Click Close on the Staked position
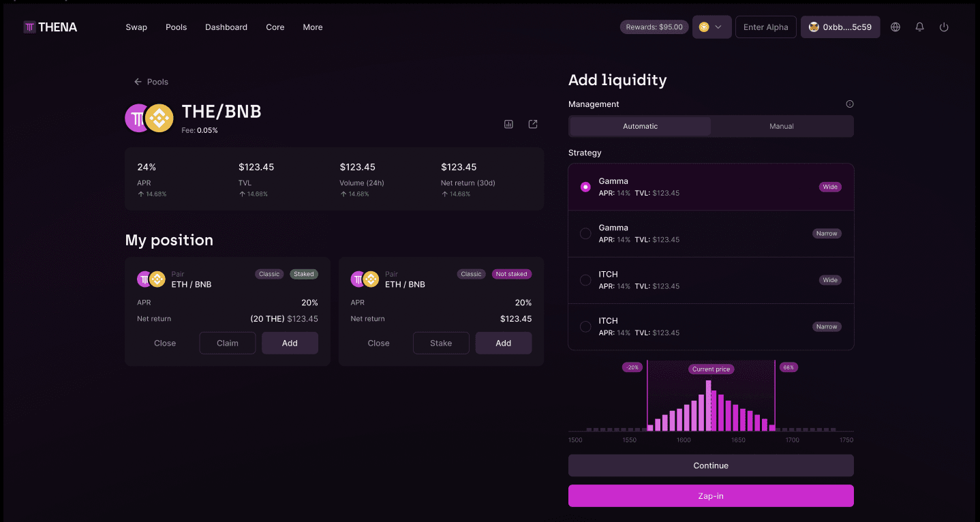 (165, 343)
